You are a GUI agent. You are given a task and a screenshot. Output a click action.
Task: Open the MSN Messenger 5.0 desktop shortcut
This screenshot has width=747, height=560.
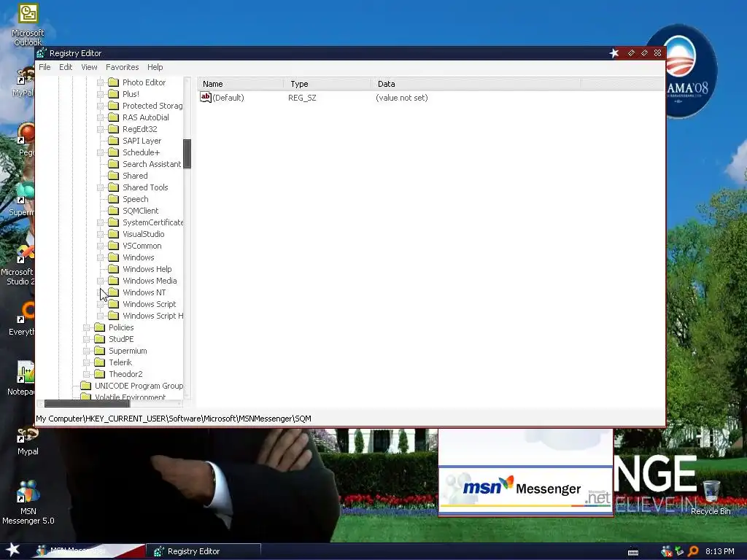coord(28,502)
